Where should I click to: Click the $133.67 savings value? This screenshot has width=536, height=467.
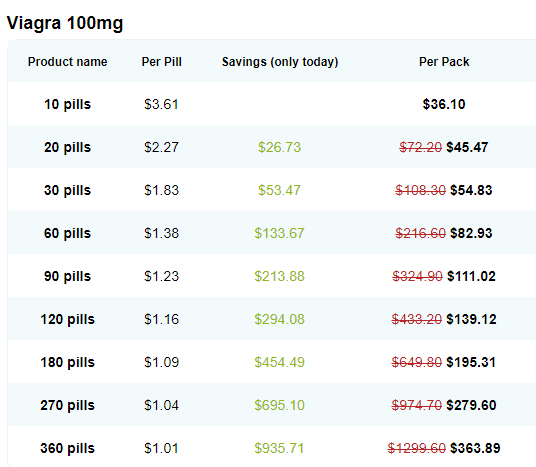(x=279, y=234)
